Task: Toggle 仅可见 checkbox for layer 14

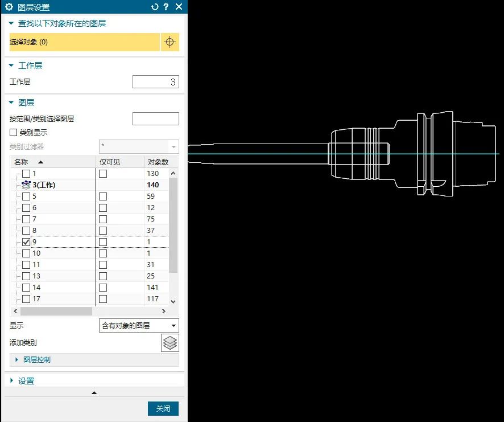Action: click(x=103, y=288)
